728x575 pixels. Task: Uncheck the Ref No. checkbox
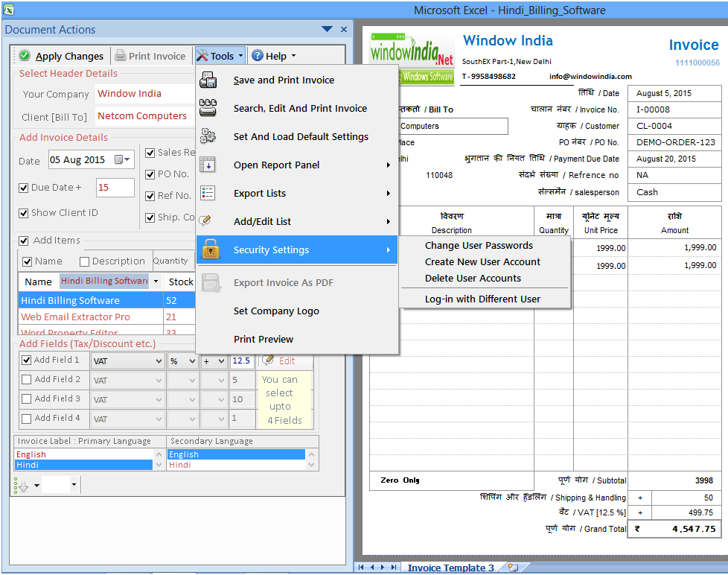tap(150, 196)
